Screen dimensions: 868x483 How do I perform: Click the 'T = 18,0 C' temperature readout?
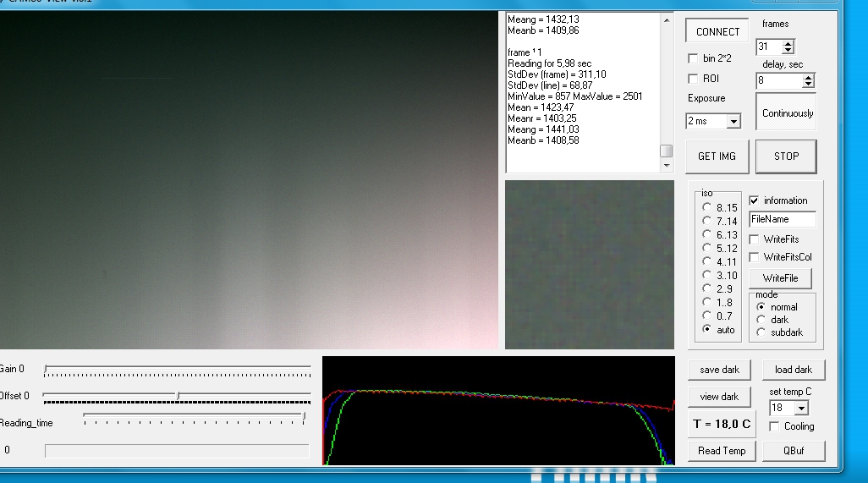722,424
